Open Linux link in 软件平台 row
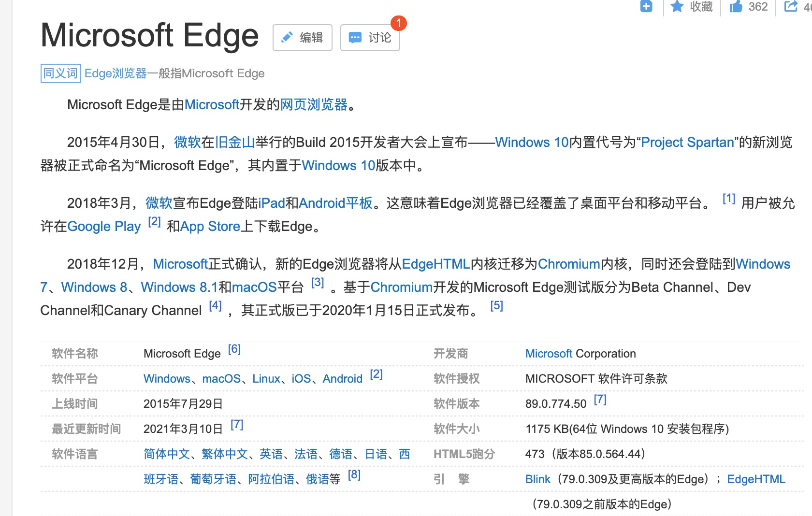 coord(266,379)
